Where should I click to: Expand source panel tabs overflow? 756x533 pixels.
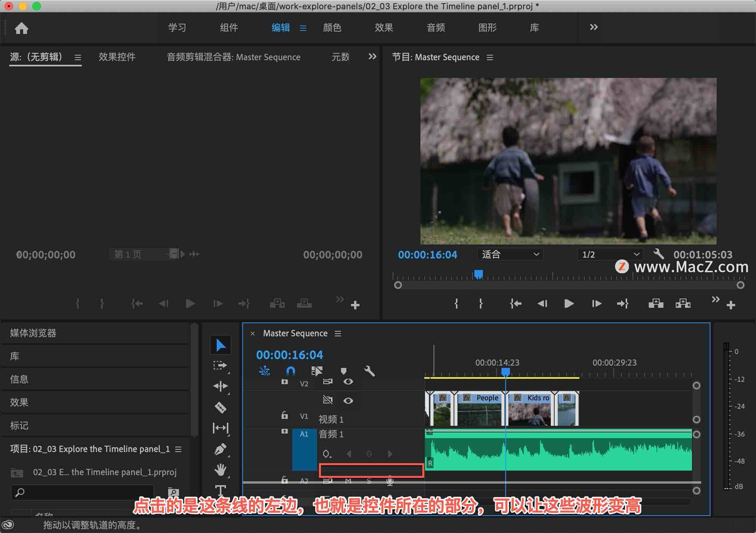coord(372,57)
